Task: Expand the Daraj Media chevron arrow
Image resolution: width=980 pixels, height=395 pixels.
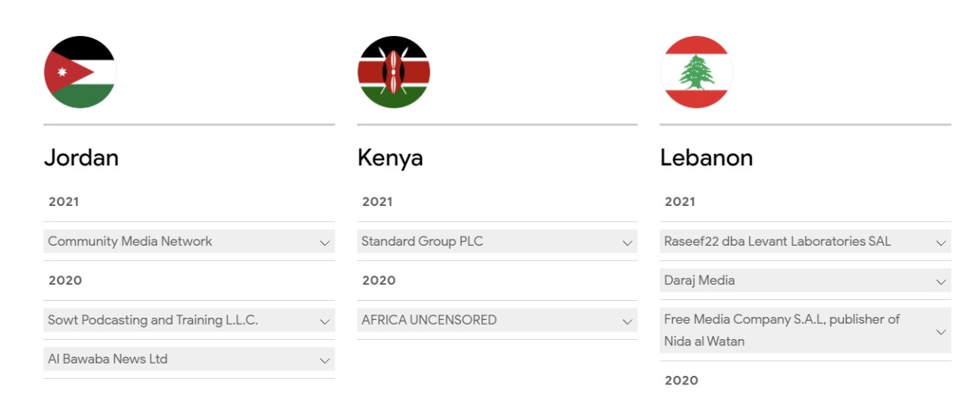Action: pos(941,282)
